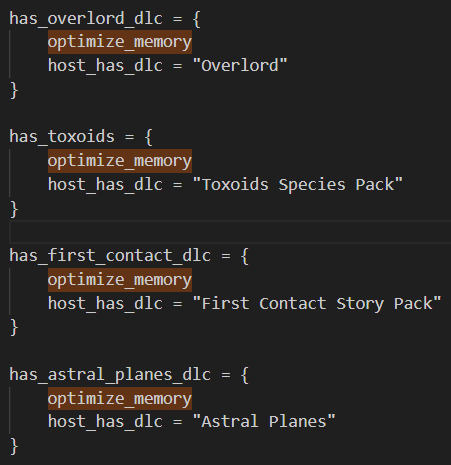Click the "Toxoids Species Pack" string
The height and width of the screenshot is (465, 451).
(298, 184)
